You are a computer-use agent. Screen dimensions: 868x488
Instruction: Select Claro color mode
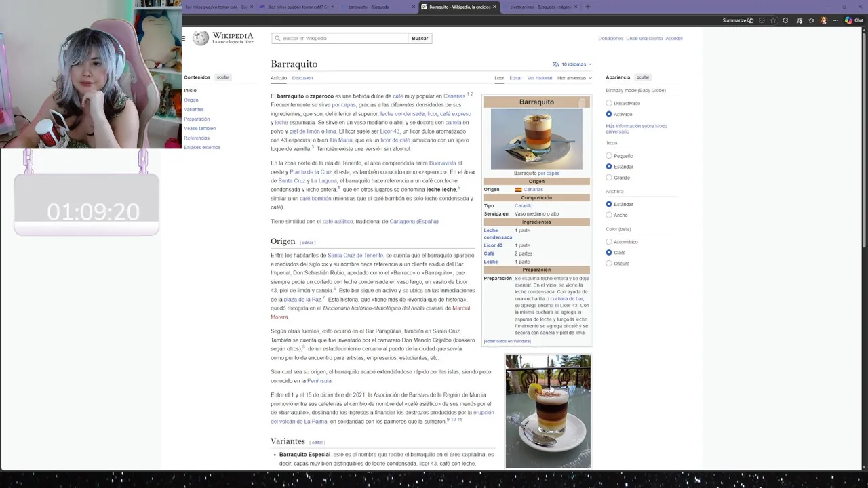609,252
